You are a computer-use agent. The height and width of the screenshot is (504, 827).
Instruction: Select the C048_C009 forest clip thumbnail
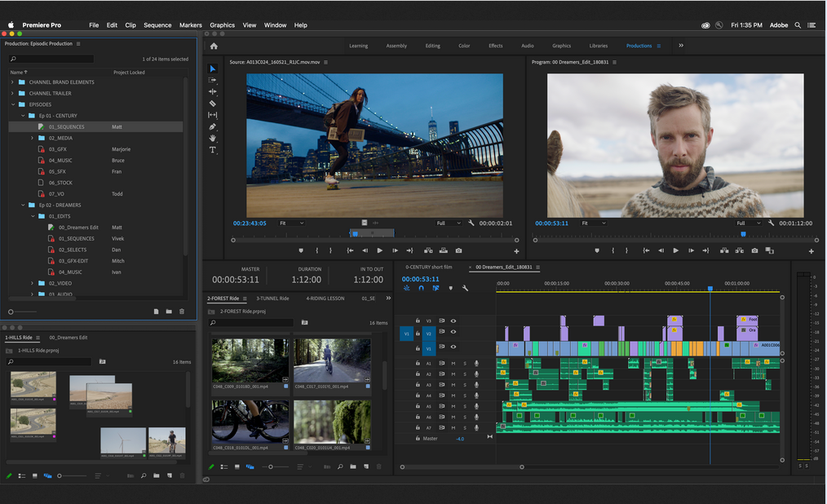pos(250,360)
